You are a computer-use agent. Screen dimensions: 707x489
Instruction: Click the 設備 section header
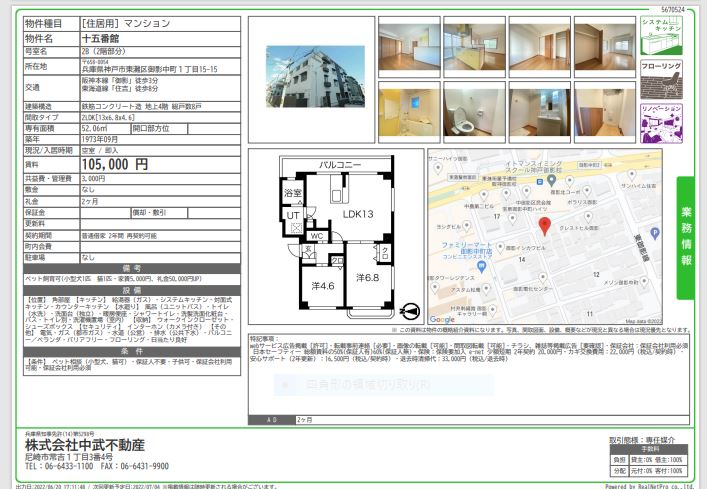(132, 290)
